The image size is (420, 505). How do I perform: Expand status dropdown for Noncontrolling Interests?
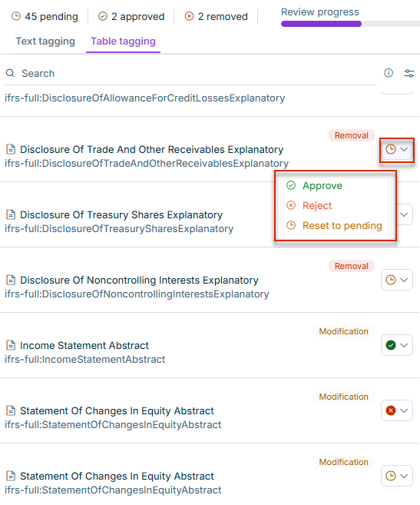(x=397, y=280)
